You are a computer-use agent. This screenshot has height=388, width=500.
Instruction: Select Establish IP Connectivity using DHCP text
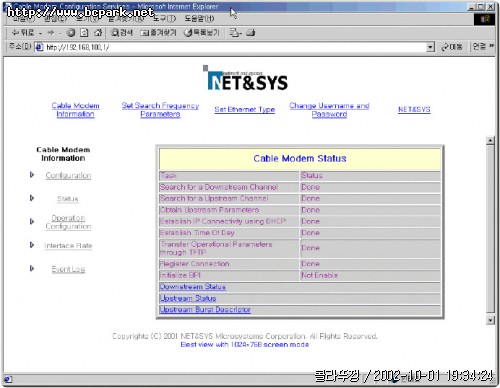pos(223,221)
